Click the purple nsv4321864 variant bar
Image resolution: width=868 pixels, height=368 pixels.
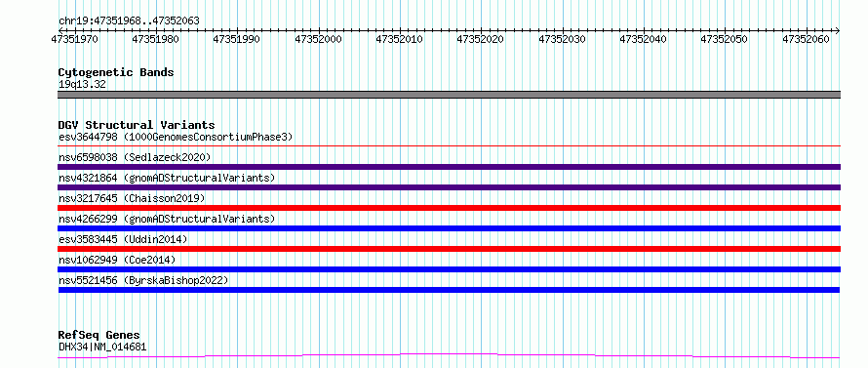(x=449, y=187)
